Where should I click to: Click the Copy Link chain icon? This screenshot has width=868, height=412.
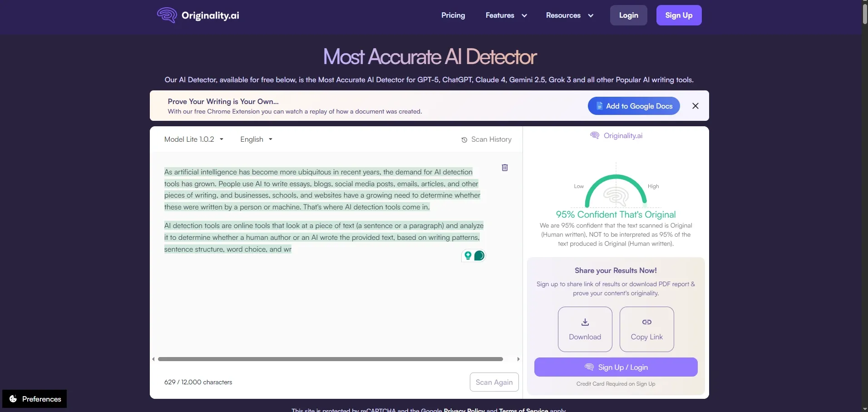[646, 322]
